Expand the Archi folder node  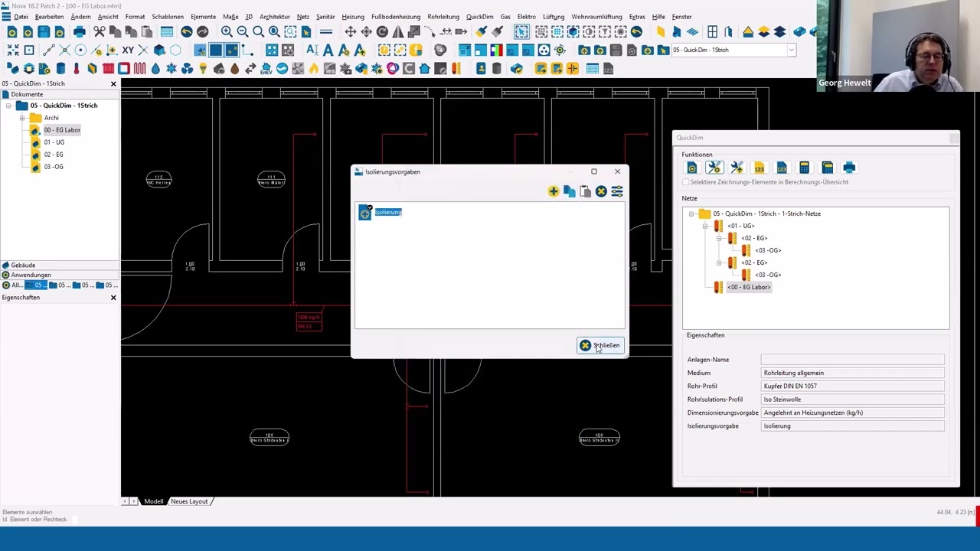pos(22,118)
